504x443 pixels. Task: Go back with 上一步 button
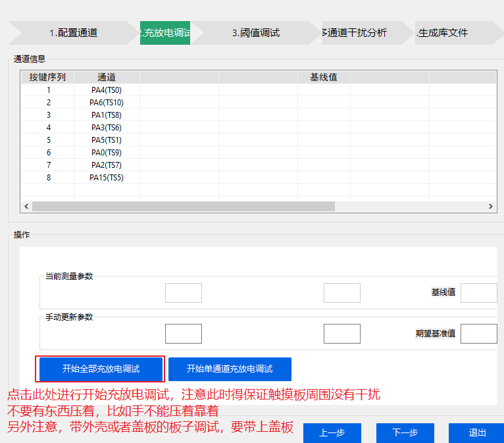[332, 432]
